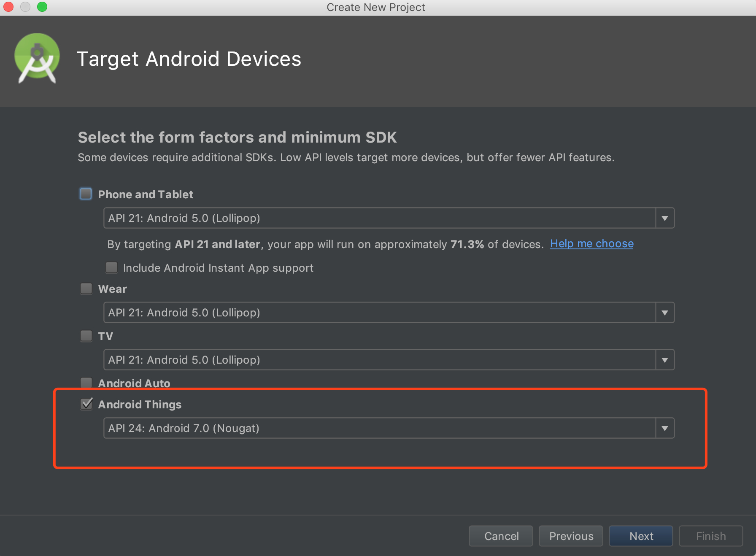The image size is (756, 556).
Task: Uncheck the Android Things checkbox
Action: [86, 404]
